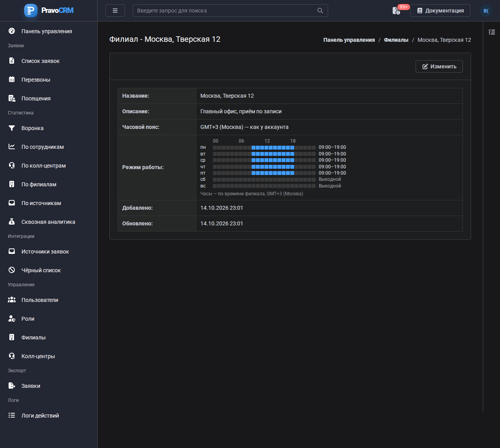The height and width of the screenshot is (448, 500).
Task: Open the 99+ notifications icon
Action: (x=396, y=11)
